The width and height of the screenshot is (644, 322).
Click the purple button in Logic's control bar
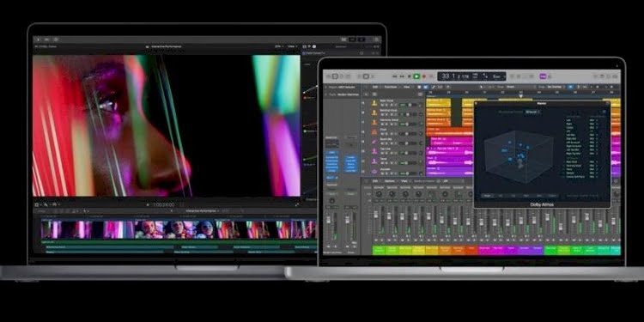[543, 76]
